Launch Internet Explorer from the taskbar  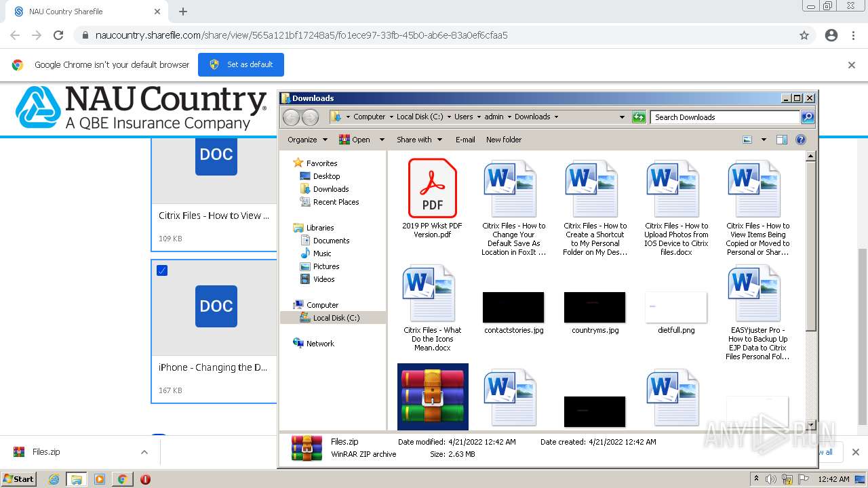pos(54,479)
